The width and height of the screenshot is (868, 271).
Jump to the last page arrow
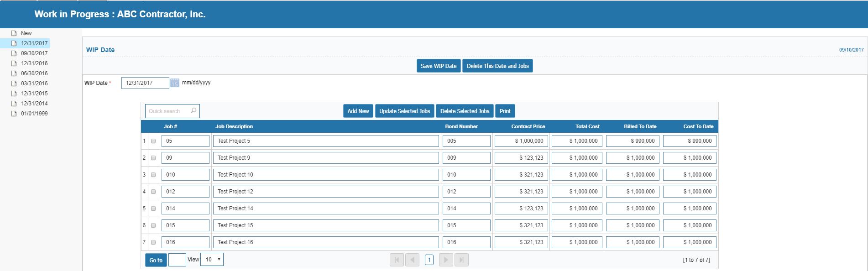pos(461,260)
